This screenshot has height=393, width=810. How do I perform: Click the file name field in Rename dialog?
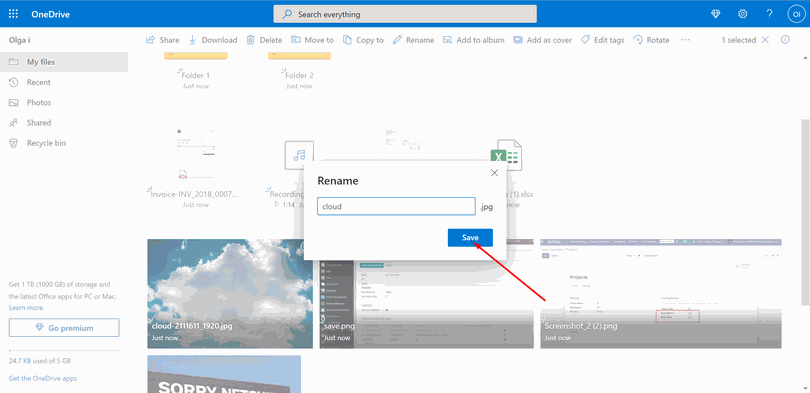pos(396,207)
